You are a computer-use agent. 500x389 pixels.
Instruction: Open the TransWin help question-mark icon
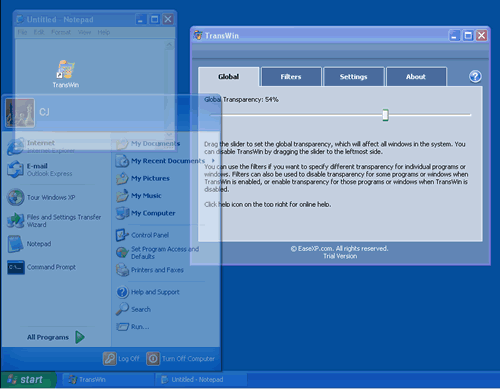coord(475,77)
